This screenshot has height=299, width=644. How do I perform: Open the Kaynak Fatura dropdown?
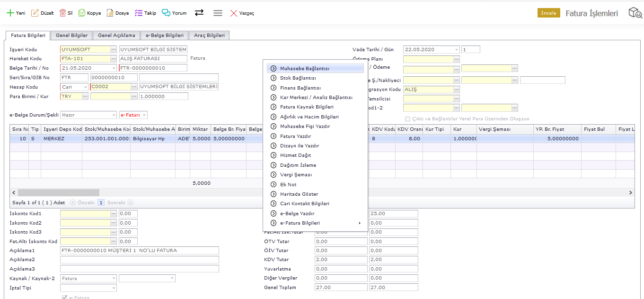tap(114, 279)
